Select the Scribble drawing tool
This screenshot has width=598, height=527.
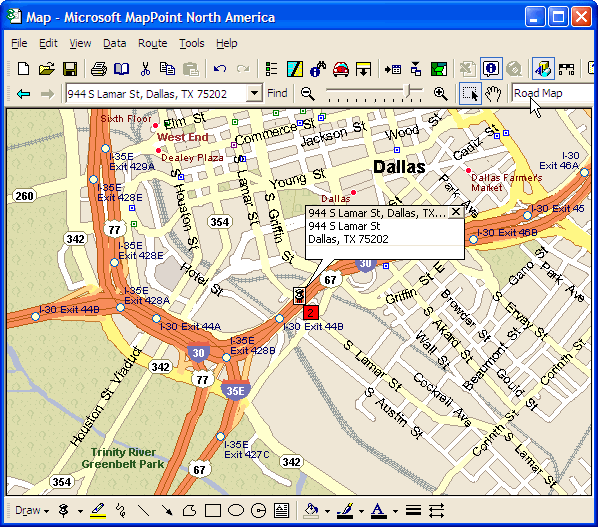click(121, 511)
